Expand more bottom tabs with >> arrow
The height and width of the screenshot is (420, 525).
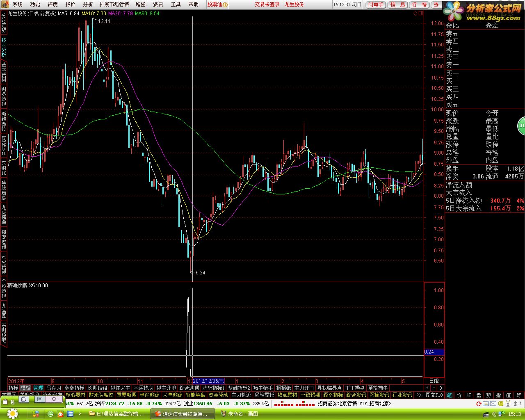pos(418,395)
